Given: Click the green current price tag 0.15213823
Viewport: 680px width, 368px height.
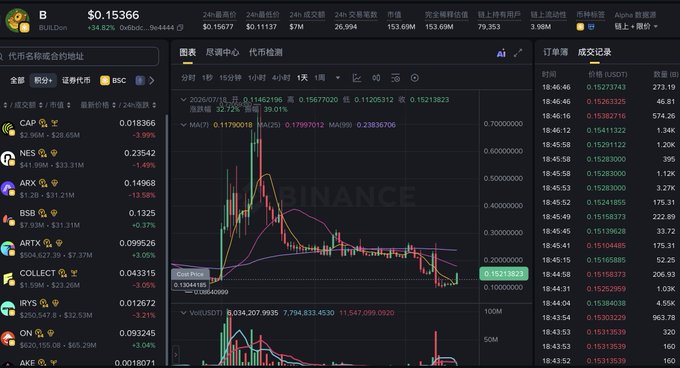Looking at the screenshot, I should [503, 274].
